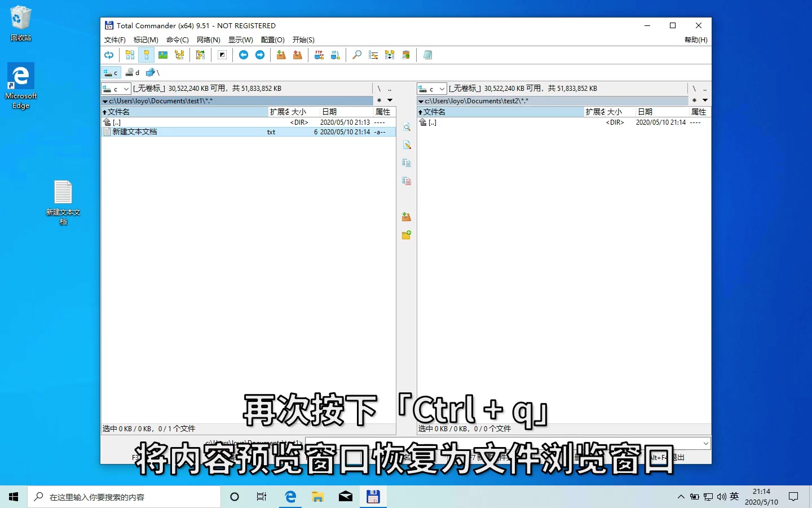Click the Edit icon in middle button bar
Viewport: 812px width, 508px height.
pyautogui.click(x=407, y=145)
